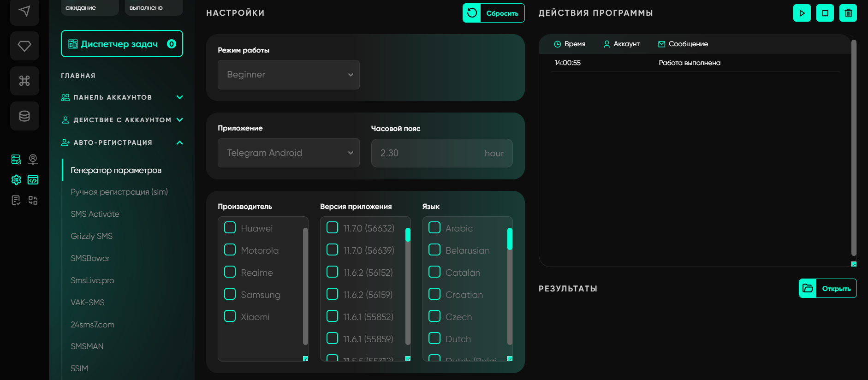Click the Сбросить reset button

(x=493, y=13)
